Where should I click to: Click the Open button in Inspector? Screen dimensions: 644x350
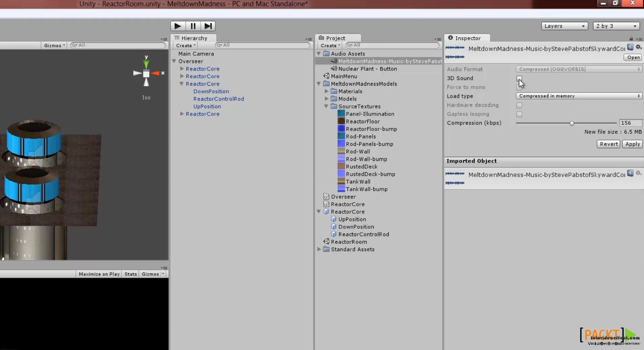(633, 57)
